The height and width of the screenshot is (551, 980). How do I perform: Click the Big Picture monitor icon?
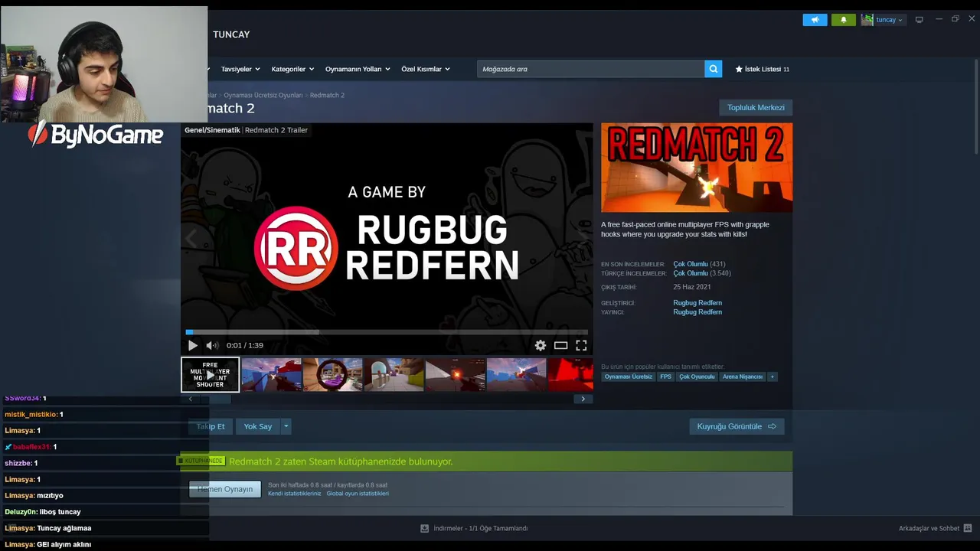919,20
